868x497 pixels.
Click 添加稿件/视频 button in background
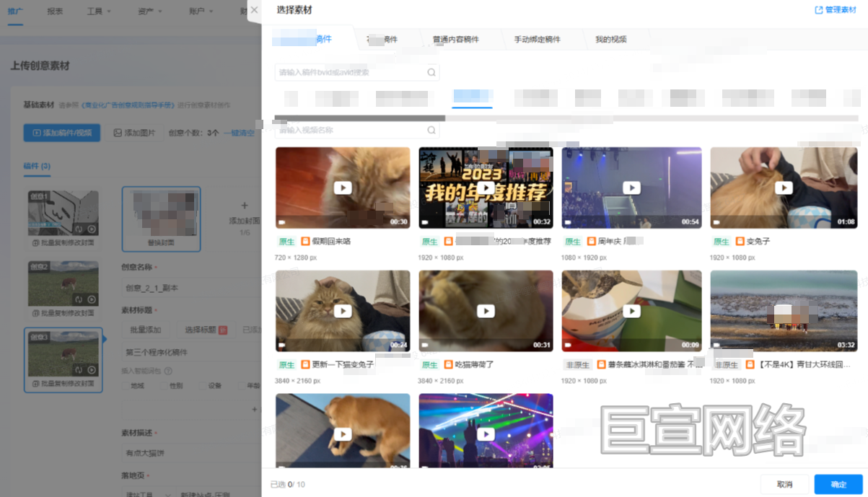[x=62, y=133]
